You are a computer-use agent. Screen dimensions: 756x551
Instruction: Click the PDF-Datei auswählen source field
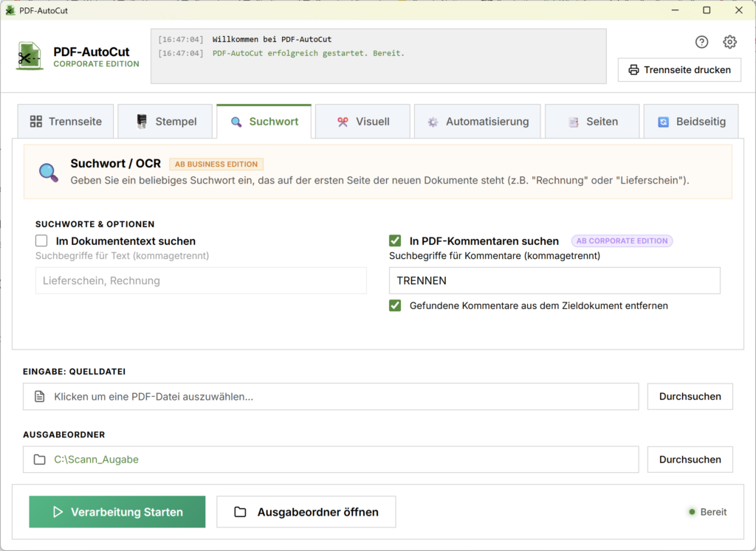click(331, 396)
